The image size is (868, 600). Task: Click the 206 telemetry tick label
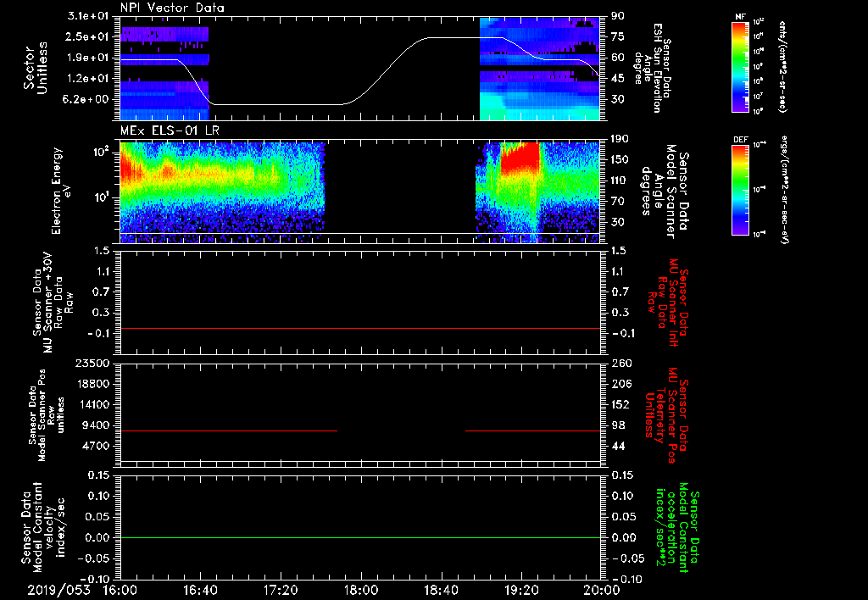[x=620, y=384]
